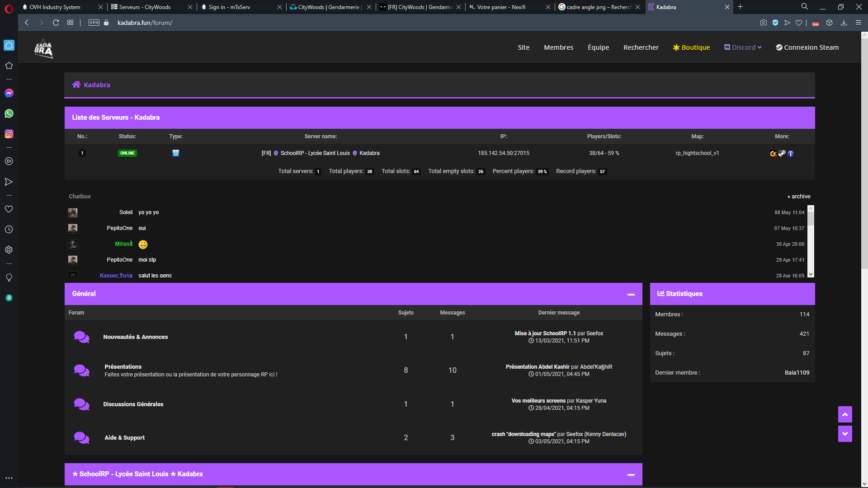This screenshot has height=488, width=868.
Task: Open the Présentations forum
Action: point(123,367)
